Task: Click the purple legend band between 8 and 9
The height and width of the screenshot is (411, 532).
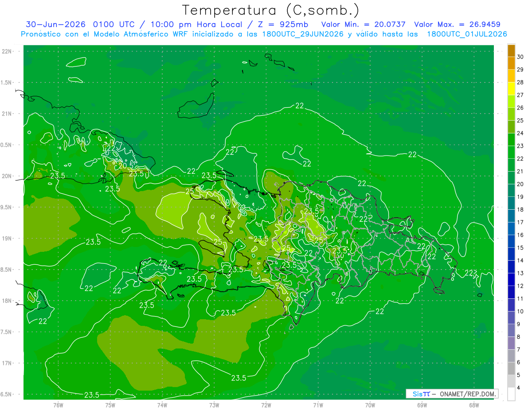Action: (x=511, y=330)
